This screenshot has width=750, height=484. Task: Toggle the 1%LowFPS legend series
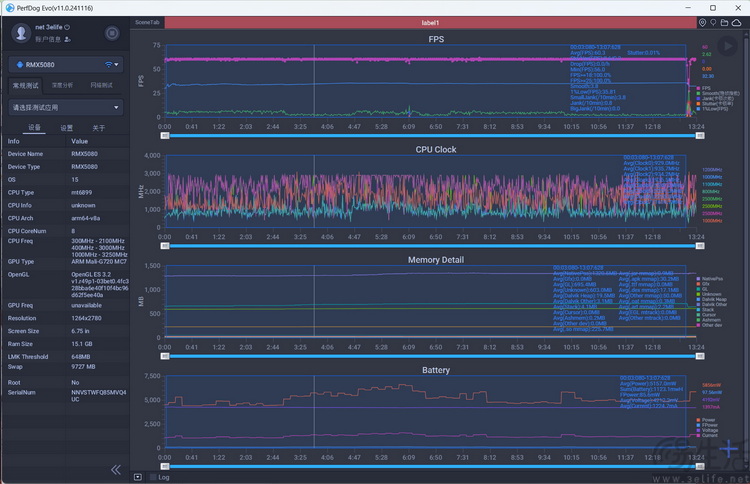pyautogui.click(x=712, y=109)
